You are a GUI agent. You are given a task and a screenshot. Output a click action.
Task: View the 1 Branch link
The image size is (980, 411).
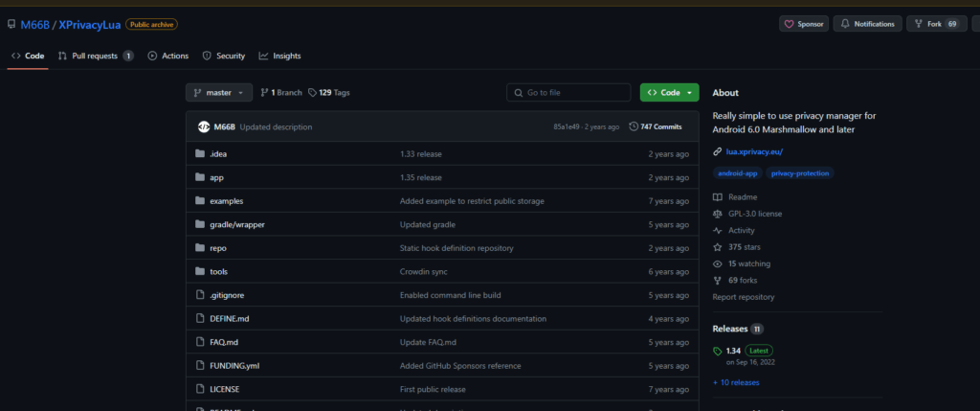click(281, 93)
